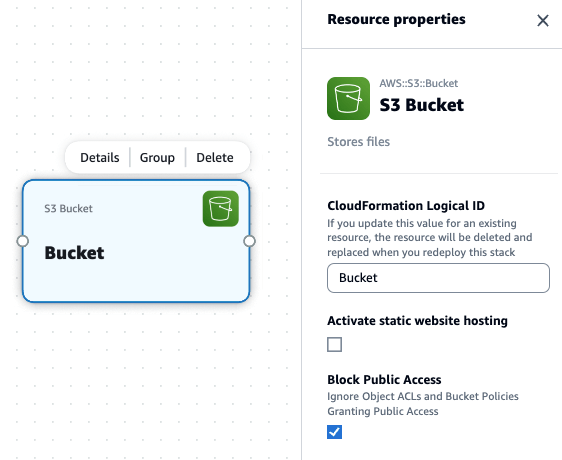Open Details for the S3 Bucket

(x=100, y=157)
